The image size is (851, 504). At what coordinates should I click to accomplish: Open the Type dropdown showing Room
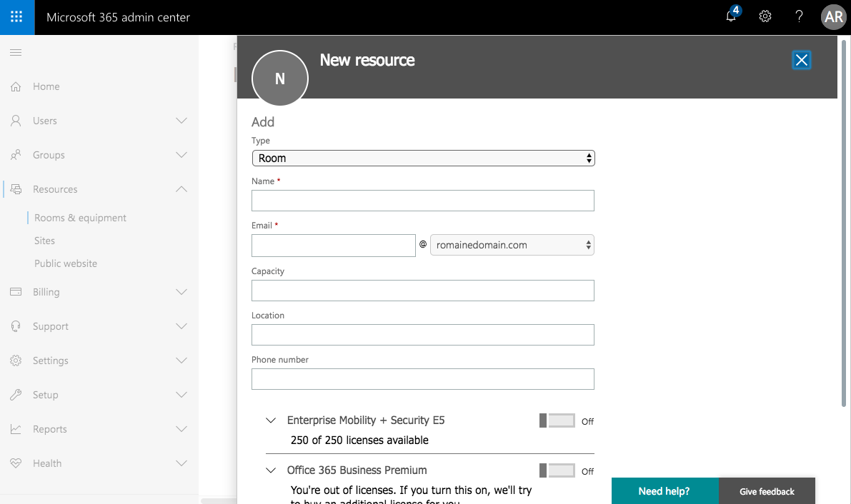(423, 158)
